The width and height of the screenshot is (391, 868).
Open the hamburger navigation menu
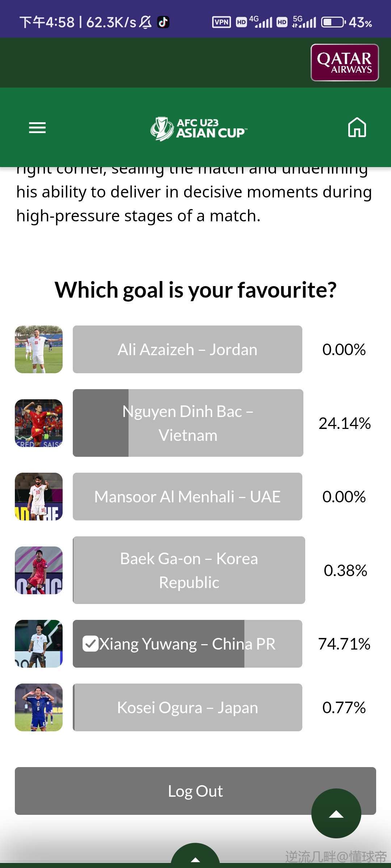(x=37, y=128)
